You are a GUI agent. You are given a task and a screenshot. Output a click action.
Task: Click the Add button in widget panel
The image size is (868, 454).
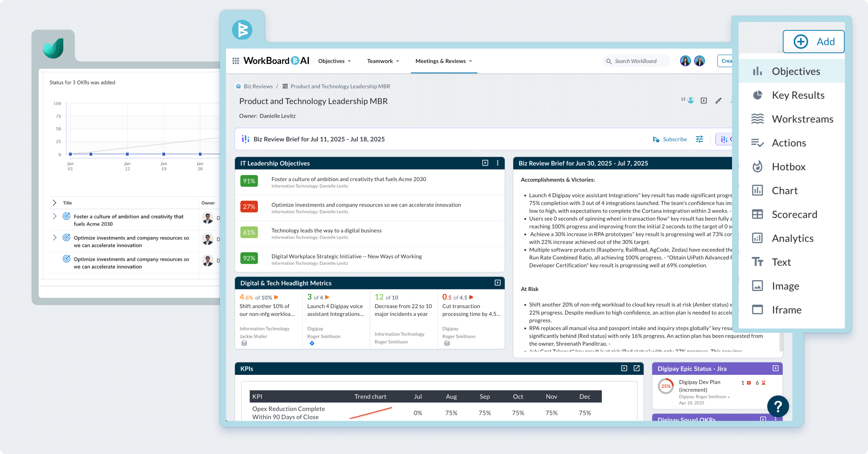click(x=813, y=42)
